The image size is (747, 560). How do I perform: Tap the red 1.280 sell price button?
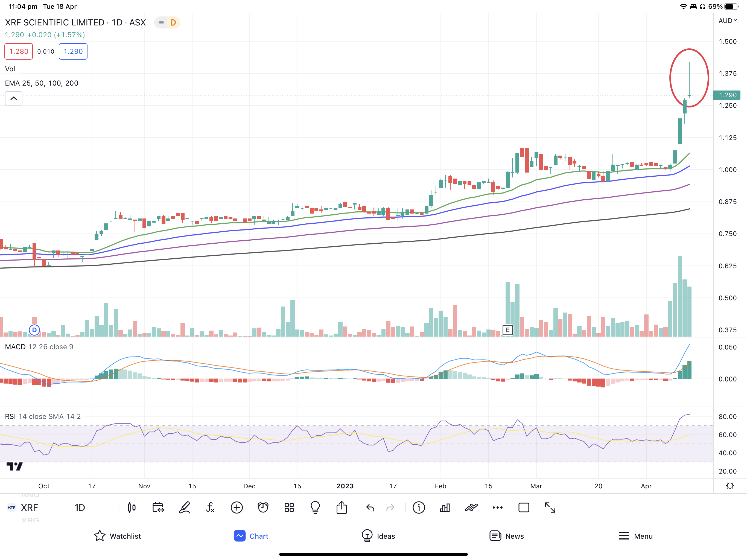(19, 51)
